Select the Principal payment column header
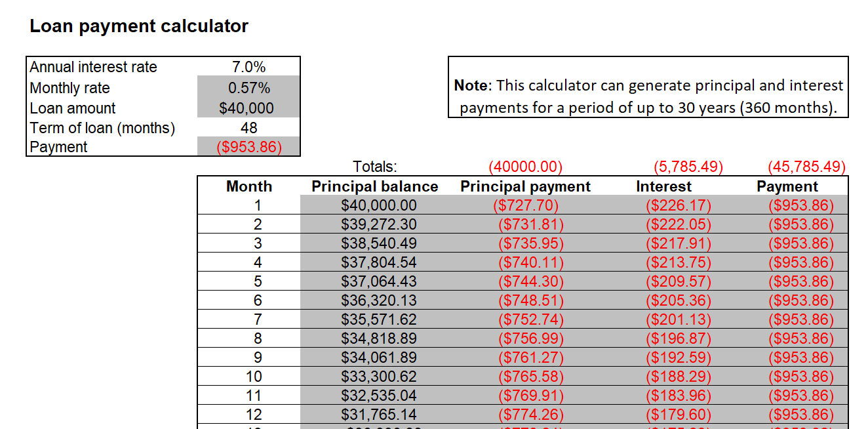 pyautogui.click(x=525, y=186)
